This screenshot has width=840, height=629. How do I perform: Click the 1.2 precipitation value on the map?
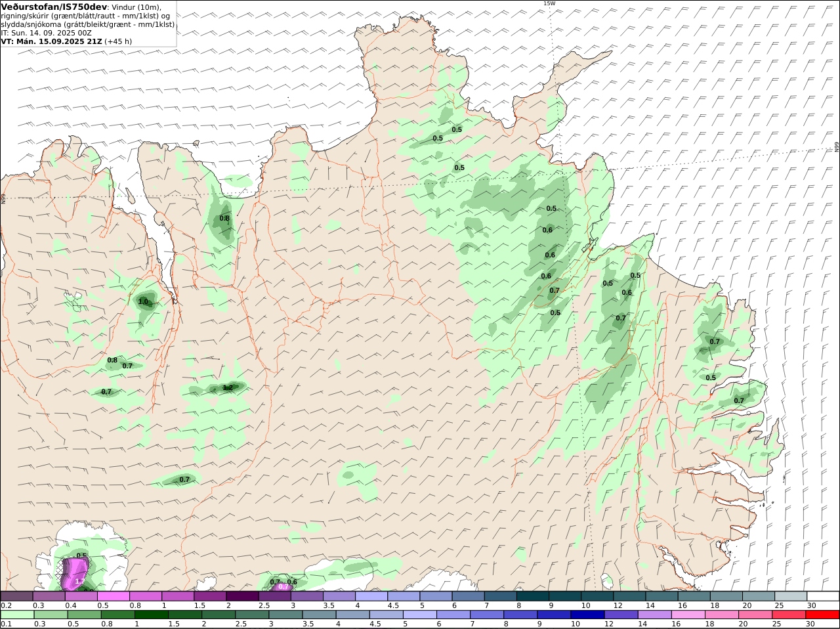coord(228,387)
